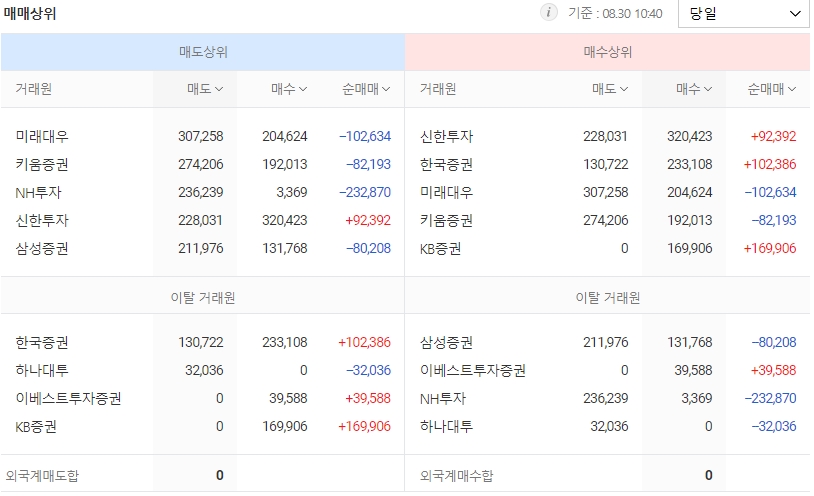The image size is (814, 496).
Task: Click 한국증권 buy value 233,108 in 매수상위
Action: click(689, 164)
